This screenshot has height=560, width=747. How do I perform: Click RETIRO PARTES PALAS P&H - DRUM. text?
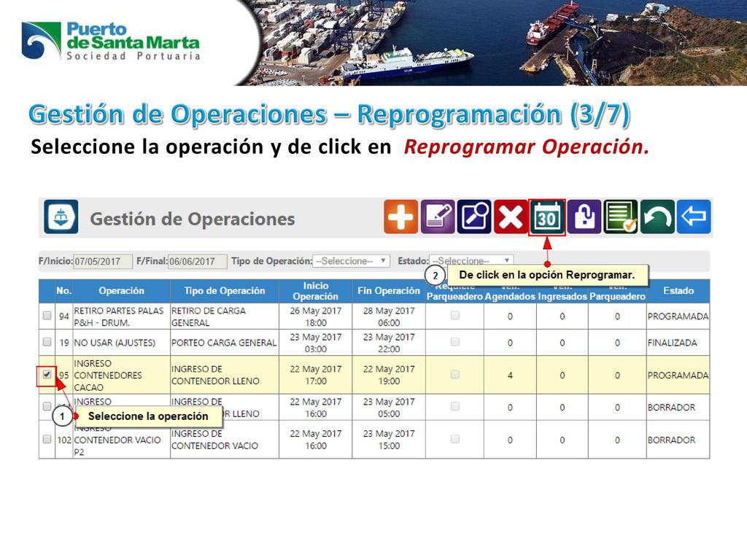tap(119, 316)
